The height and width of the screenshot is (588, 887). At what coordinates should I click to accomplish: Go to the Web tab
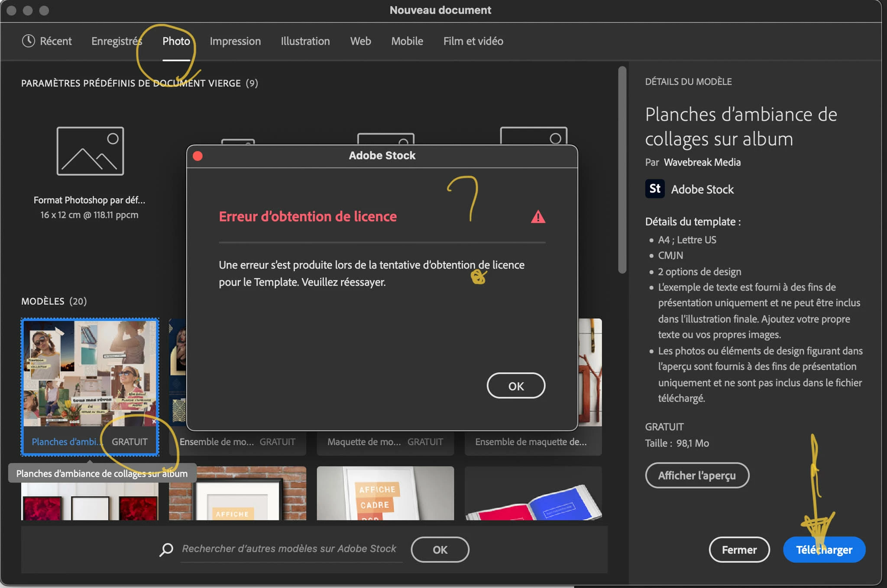point(360,41)
